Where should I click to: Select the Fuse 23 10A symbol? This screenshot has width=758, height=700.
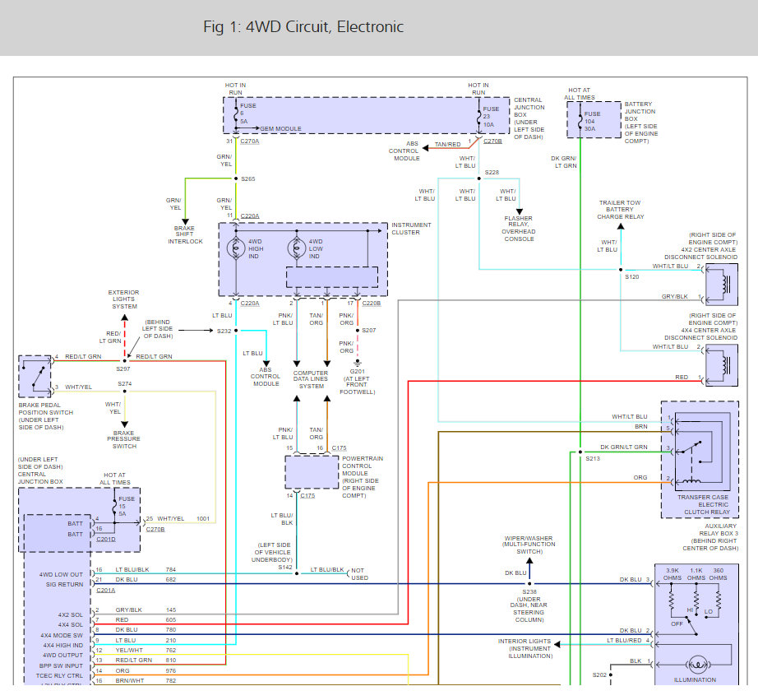pos(478,117)
